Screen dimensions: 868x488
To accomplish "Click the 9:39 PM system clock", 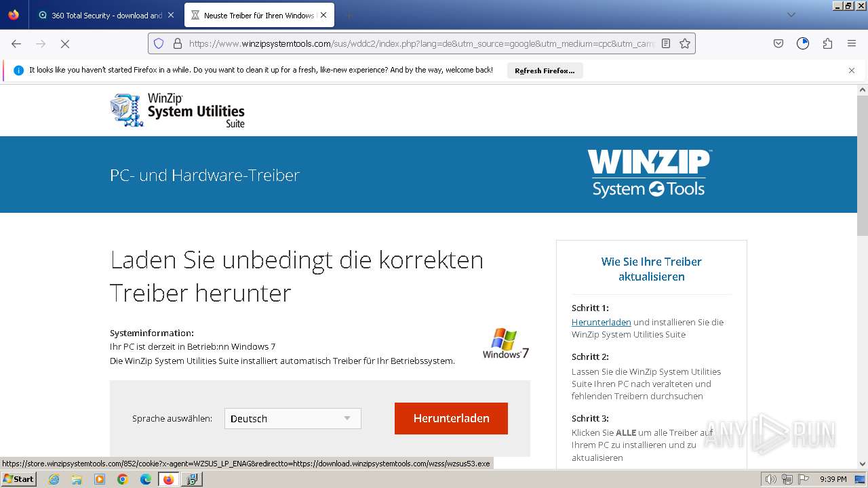I will (833, 479).
